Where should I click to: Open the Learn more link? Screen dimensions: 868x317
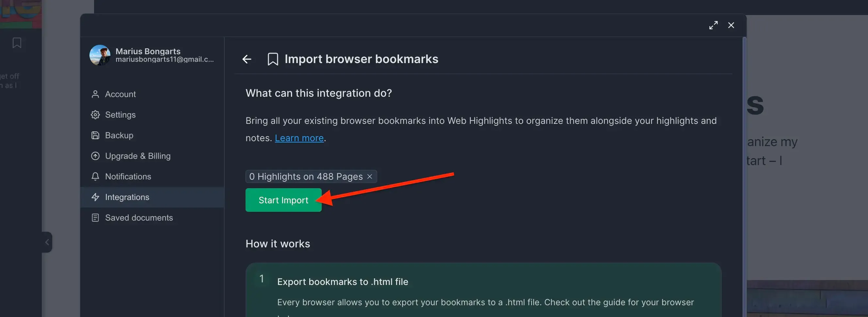tap(299, 138)
